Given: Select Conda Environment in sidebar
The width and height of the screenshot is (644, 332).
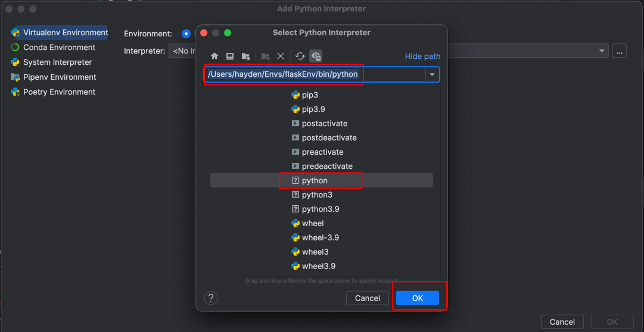Looking at the screenshot, I should [59, 48].
